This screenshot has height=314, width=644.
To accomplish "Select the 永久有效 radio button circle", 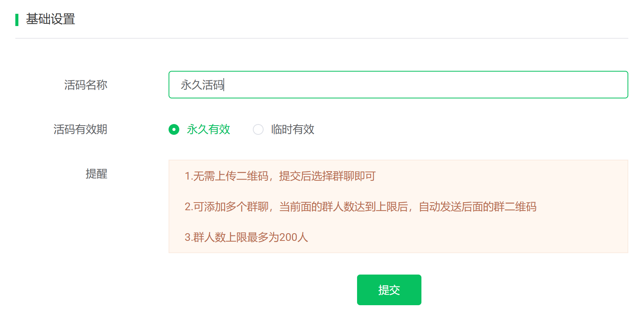I will pos(174,129).
